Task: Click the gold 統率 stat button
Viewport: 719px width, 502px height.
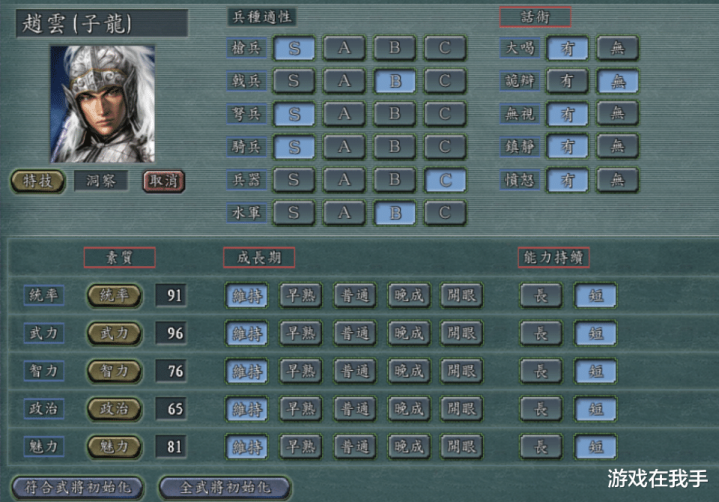Action: click(x=114, y=296)
